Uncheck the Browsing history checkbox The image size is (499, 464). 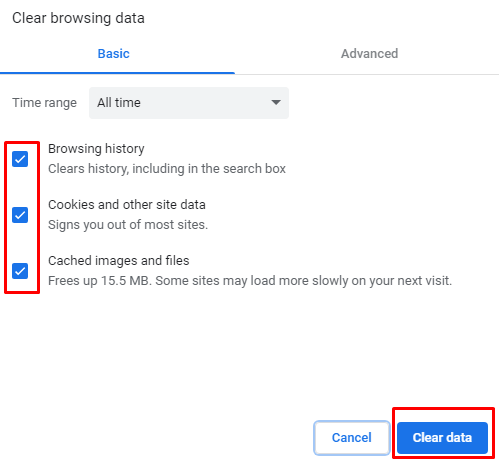point(20,159)
